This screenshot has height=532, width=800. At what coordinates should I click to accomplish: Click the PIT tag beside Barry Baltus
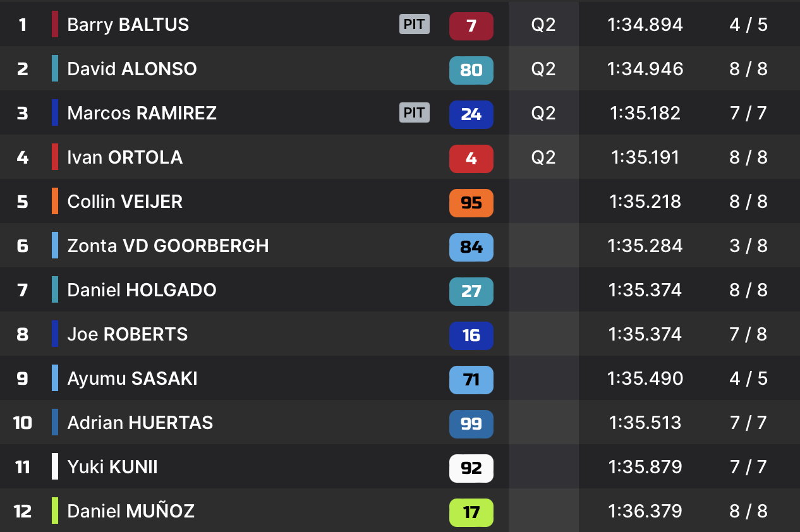click(x=414, y=25)
